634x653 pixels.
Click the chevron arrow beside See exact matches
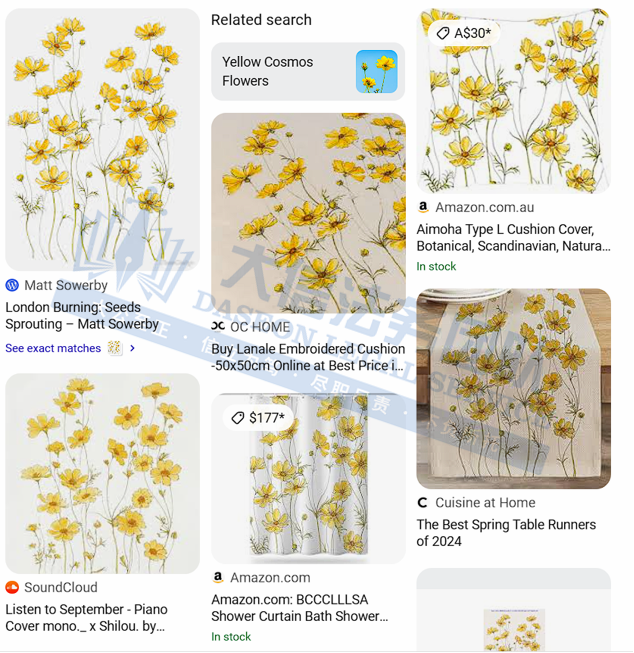click(x=132, y=348)
